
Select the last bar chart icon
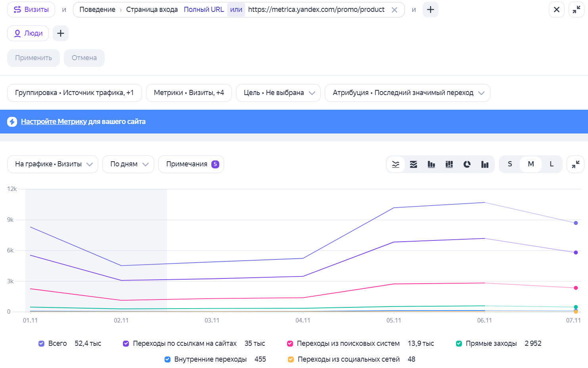(x=485, y=164)
